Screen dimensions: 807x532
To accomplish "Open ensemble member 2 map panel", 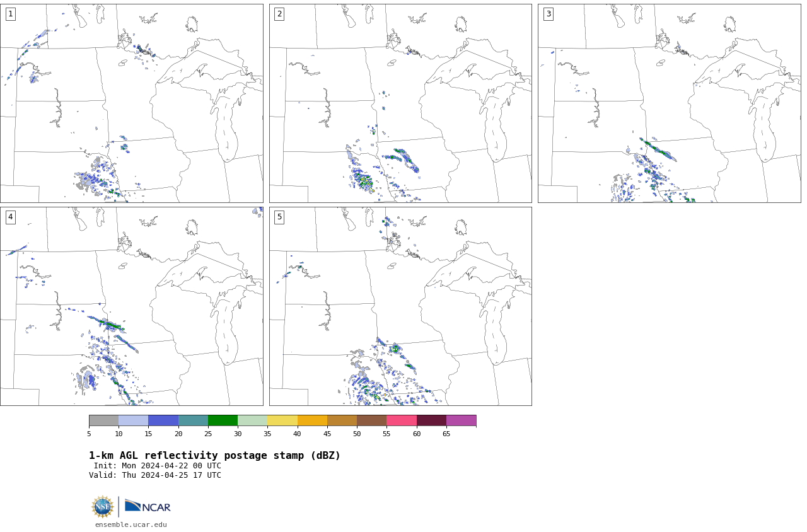I will pos(400,103).
